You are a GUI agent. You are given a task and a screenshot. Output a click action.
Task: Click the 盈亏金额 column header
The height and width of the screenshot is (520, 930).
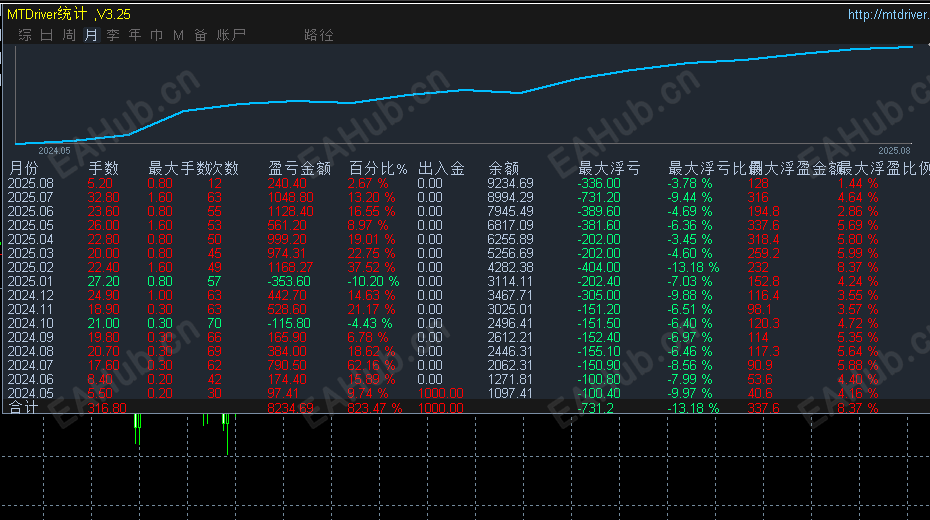click(300, 168)
